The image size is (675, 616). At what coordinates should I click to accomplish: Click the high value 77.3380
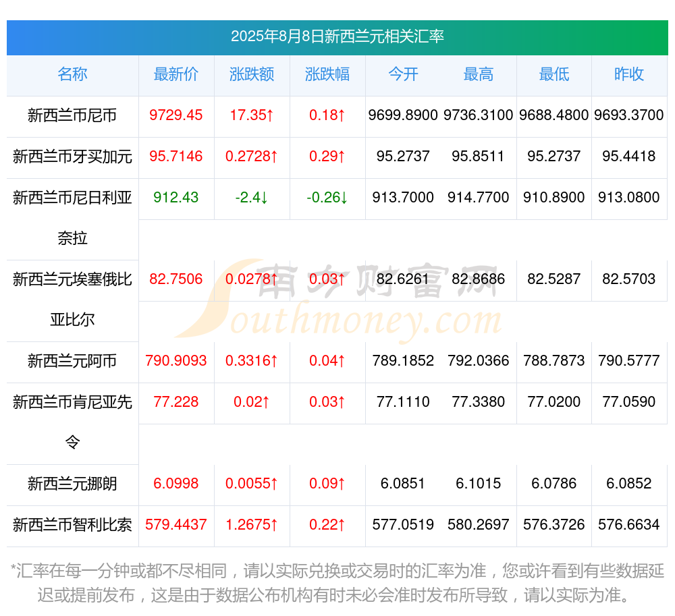479,401
